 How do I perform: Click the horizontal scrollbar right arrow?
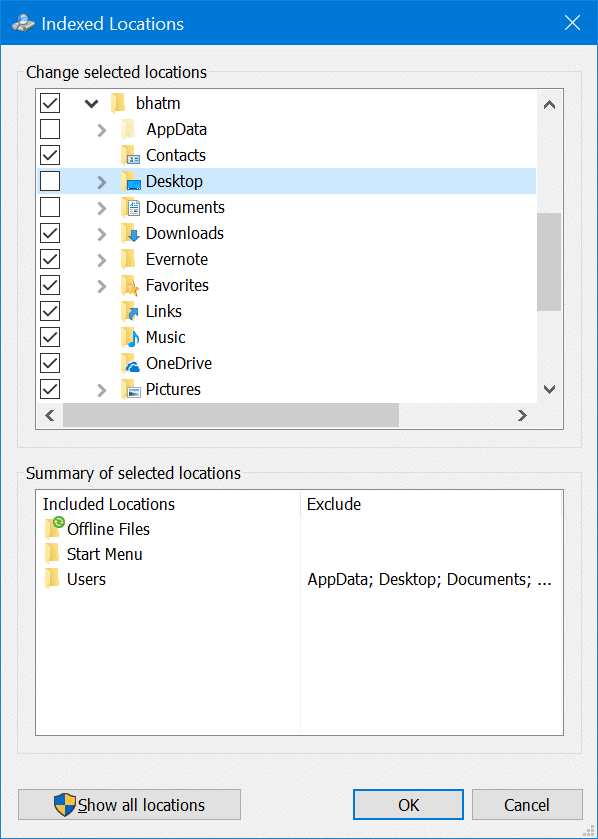(523, 415)
